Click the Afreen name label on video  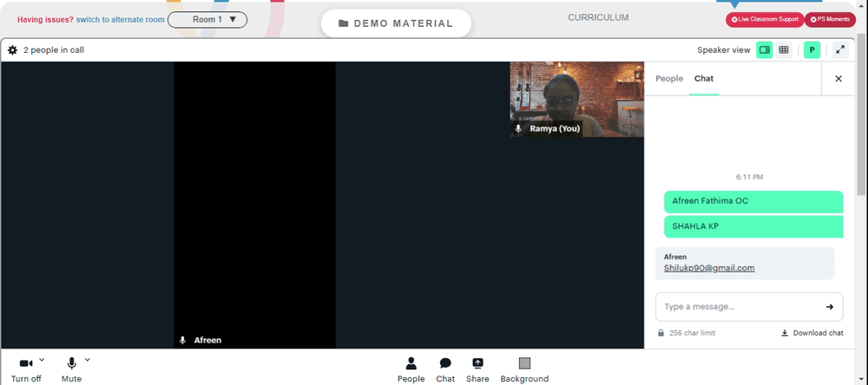click(x=207, y=340)
